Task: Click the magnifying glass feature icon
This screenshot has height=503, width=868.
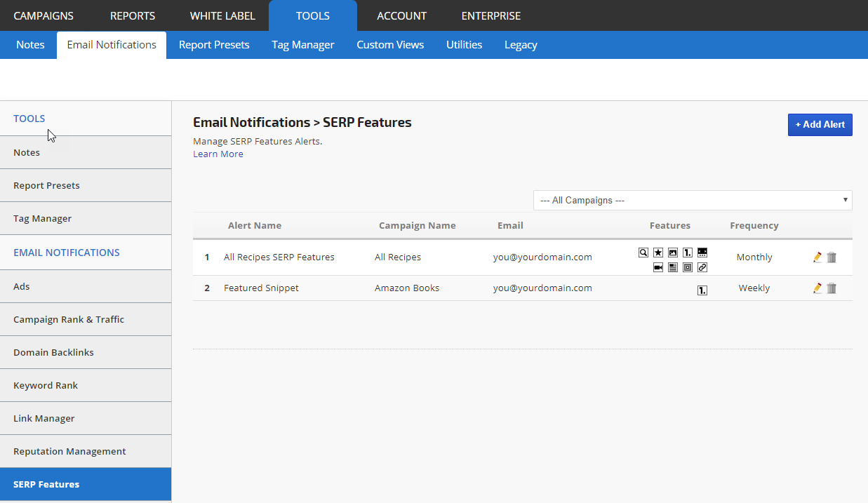Action: 643,253
